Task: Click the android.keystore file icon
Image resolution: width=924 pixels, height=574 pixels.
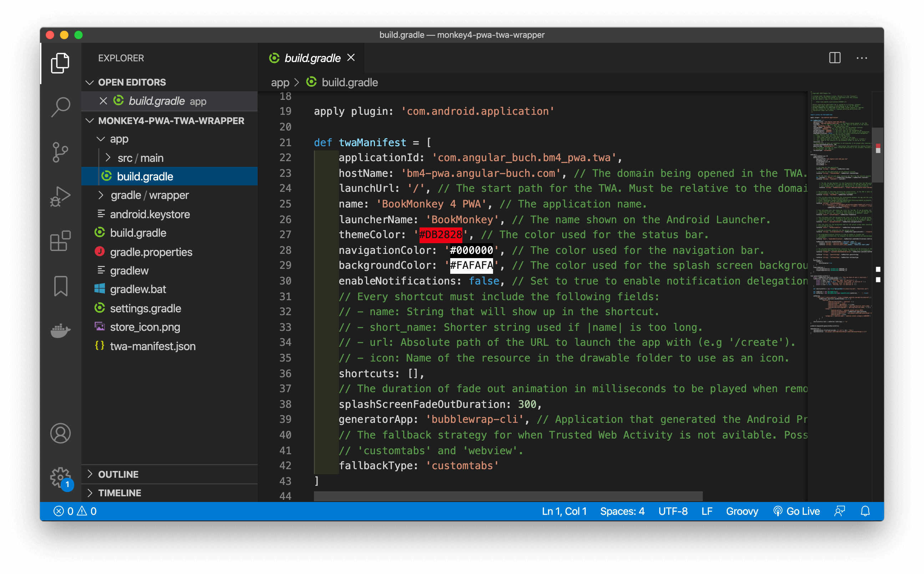Action: tap(101, 214)
